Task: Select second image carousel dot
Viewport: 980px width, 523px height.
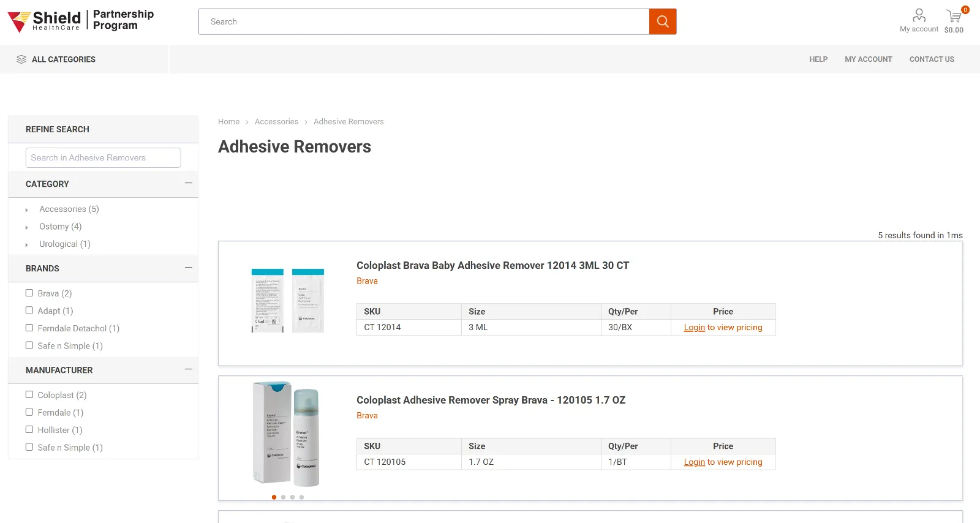Action: click(x=283, y=497)
